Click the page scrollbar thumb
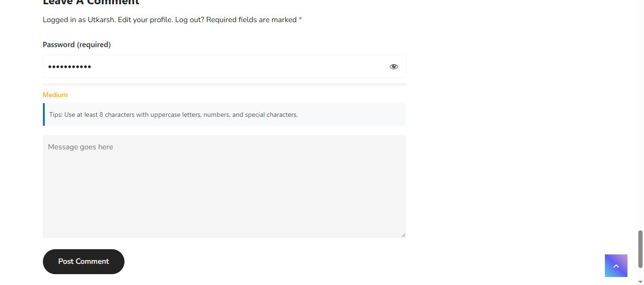 coord(640,249)
